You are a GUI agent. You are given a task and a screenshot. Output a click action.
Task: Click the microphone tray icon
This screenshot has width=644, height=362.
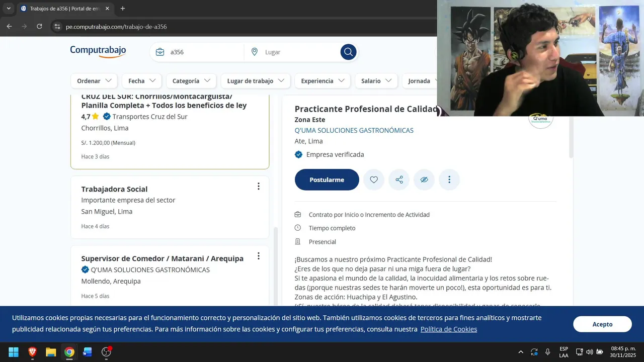click(548, 352)
